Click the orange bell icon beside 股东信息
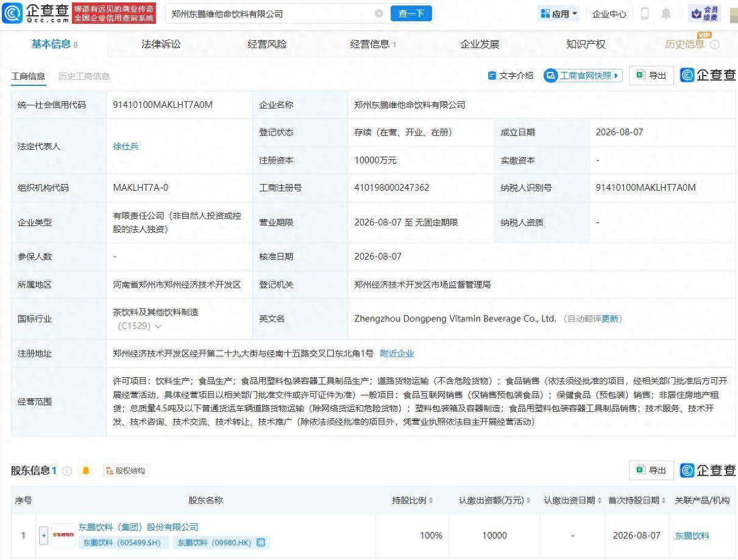738x560 pixels. 86,470
